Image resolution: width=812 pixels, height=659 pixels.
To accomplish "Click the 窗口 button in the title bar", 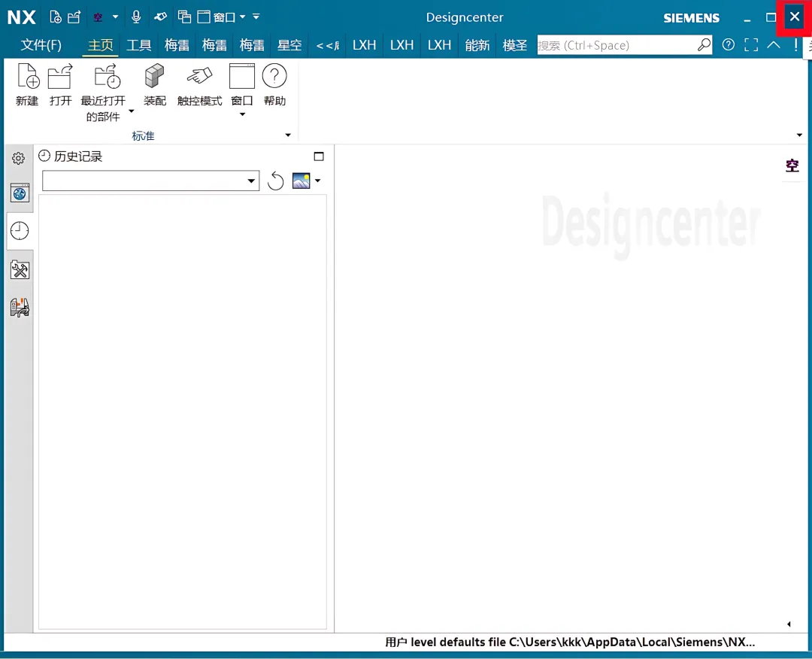I will pos(216,17).
